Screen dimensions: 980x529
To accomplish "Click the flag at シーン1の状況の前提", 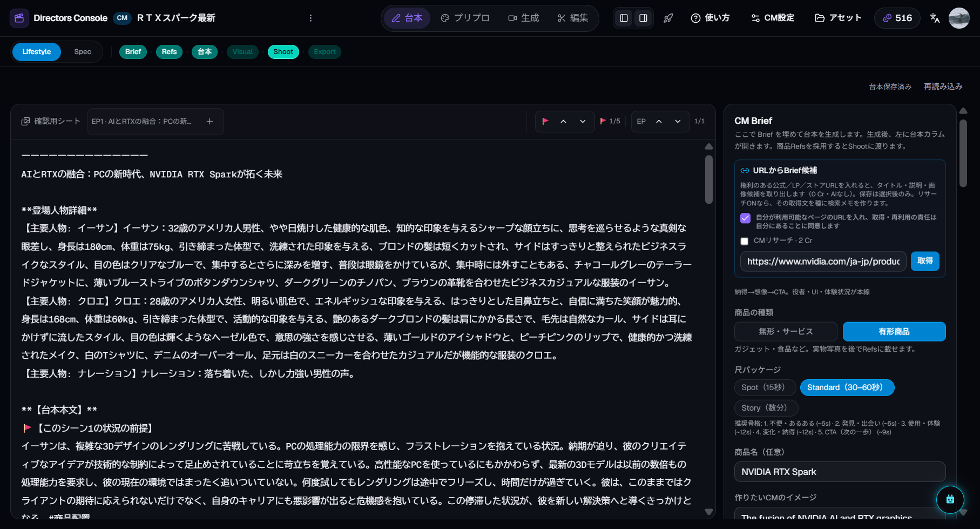I will [27, 428].
